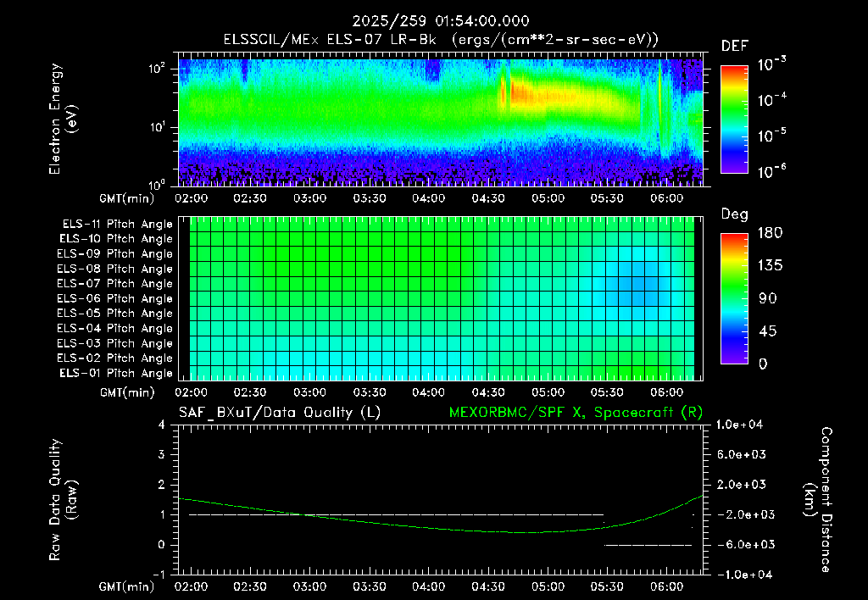Click the 10⁰ tick on Electron Energy axis
Screen dimensions: 868x600
click(157, 184)
